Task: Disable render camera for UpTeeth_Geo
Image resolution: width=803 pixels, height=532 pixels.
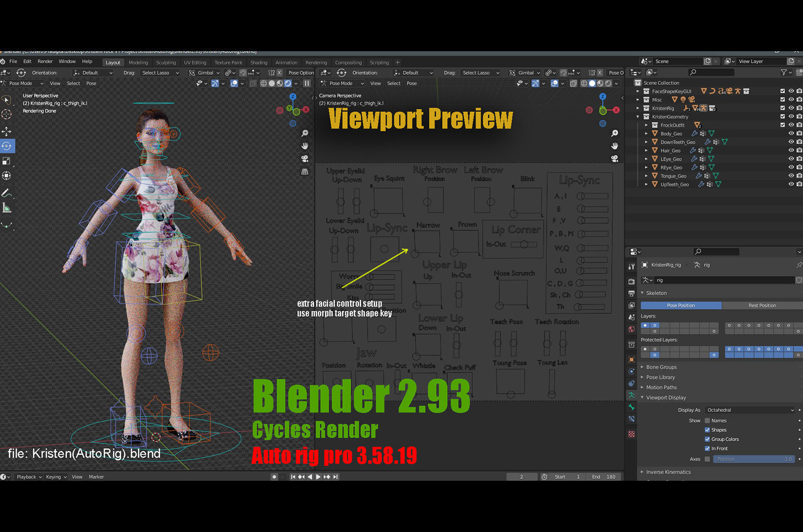Action: pos(799,184)
